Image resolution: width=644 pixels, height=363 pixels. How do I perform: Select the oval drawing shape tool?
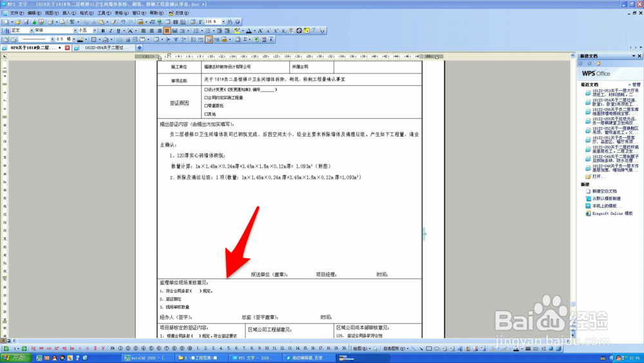point(437,349)
